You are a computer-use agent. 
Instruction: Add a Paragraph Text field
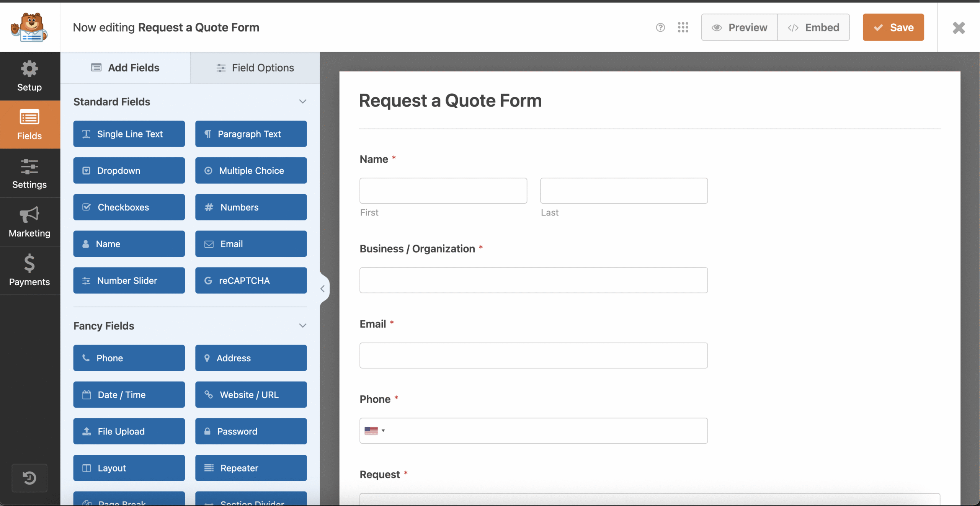(x=251, y=134)
